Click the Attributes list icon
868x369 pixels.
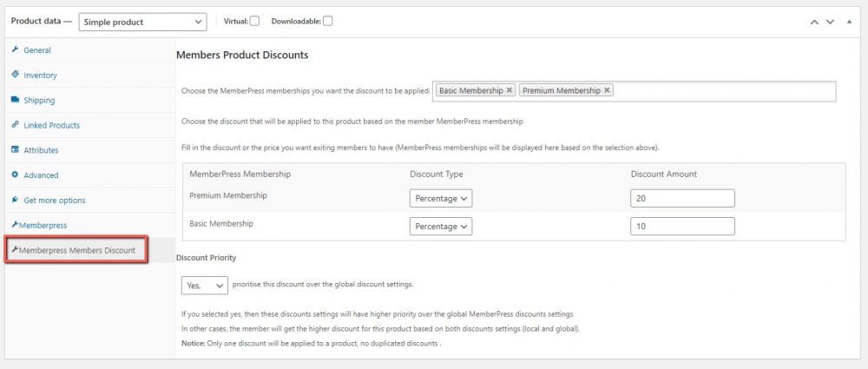[x=15, y=150]
